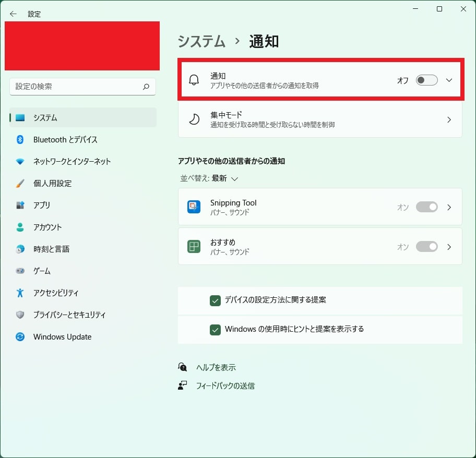This screenshot has width=476, height=458.
Task: Click the アプリ icon in sidebar
Action: 20,205
